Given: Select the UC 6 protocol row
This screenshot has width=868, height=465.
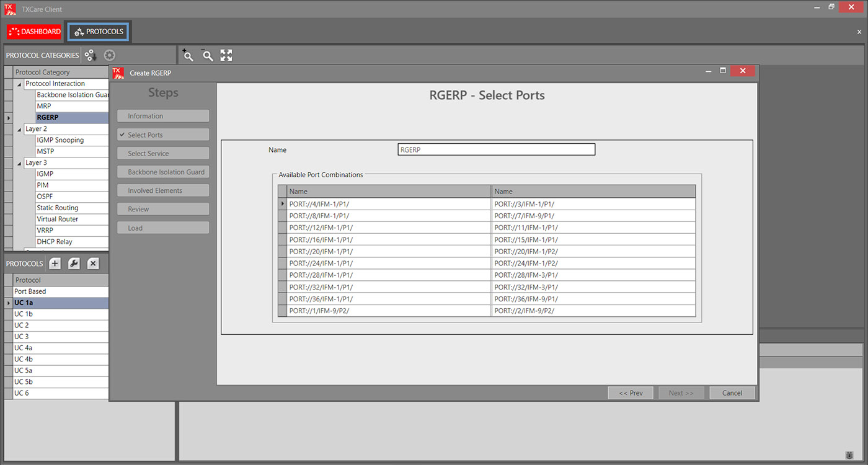Looking at the screenshot, I should pyautogui.click(x=61, y=393).
